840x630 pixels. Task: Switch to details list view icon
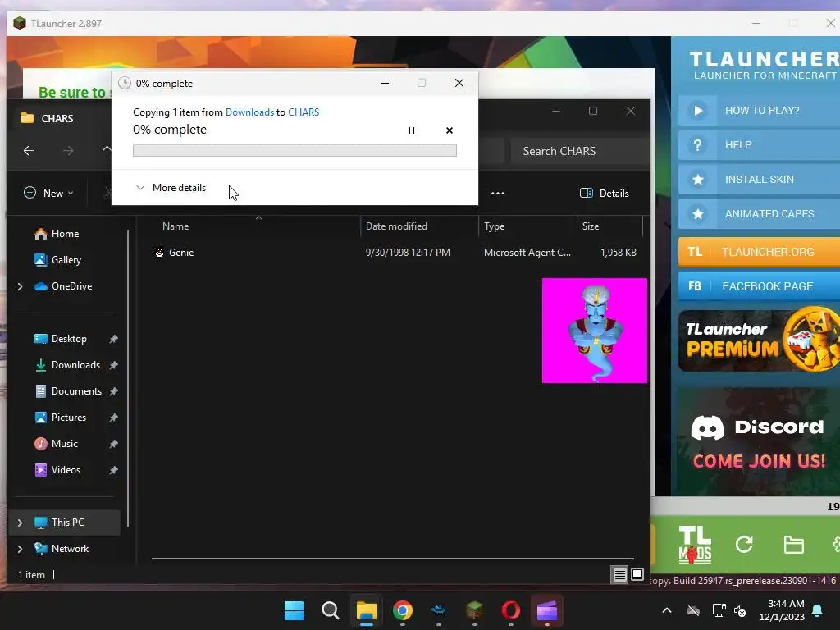(620, 575)
